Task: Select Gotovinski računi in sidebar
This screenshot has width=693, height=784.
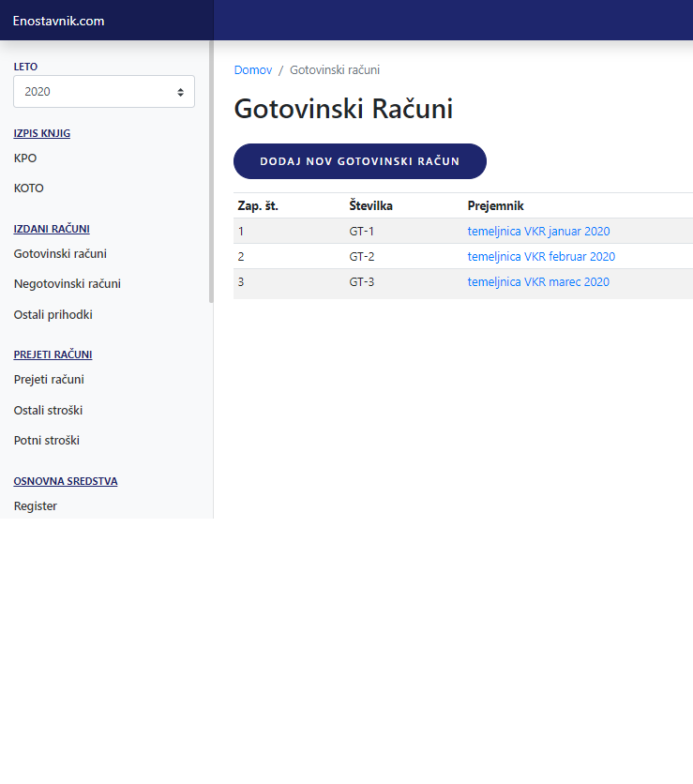Action: 60,253
